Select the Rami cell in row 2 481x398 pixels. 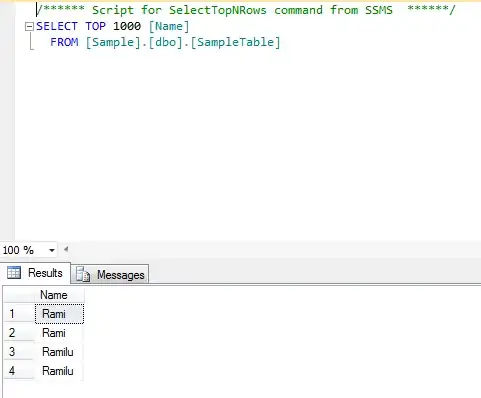coord(59,333)
